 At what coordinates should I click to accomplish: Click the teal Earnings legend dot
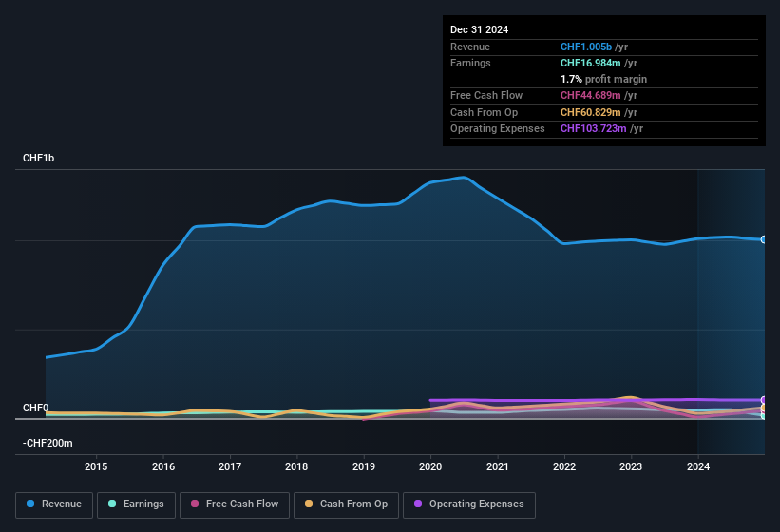click(112, 503)
